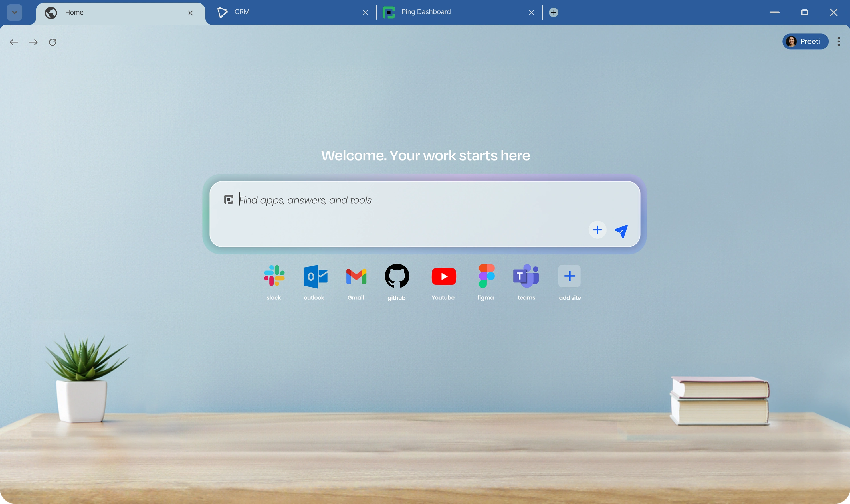Viewport: 850px width, 504px height.
Task: Open Microsoft Teams shortcut
Action: click(x=526, y=276)
